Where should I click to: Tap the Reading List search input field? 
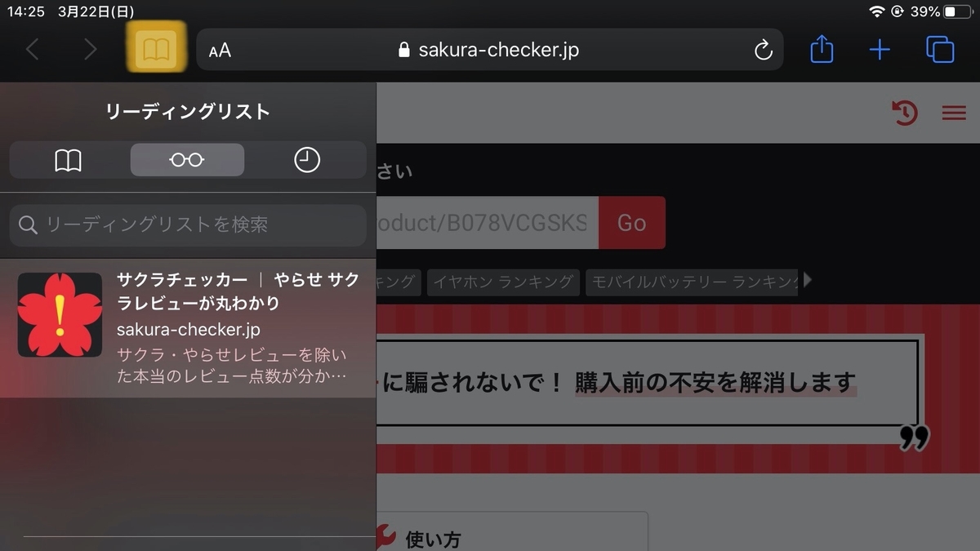pos(188,225)
